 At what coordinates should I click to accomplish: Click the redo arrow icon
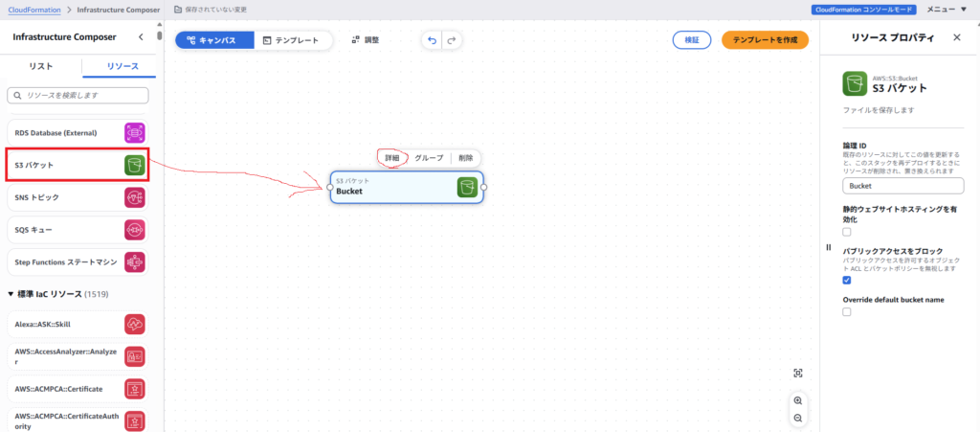coord(451,40)
